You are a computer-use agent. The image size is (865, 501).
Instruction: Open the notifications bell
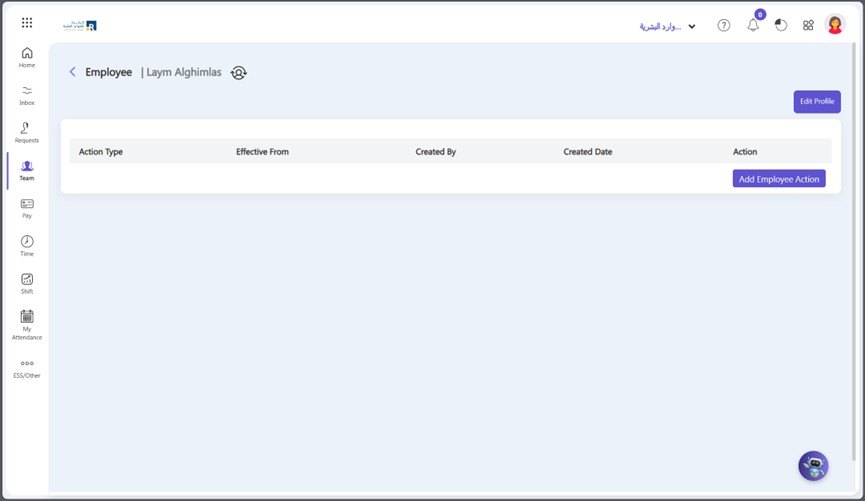coord(753,26)
